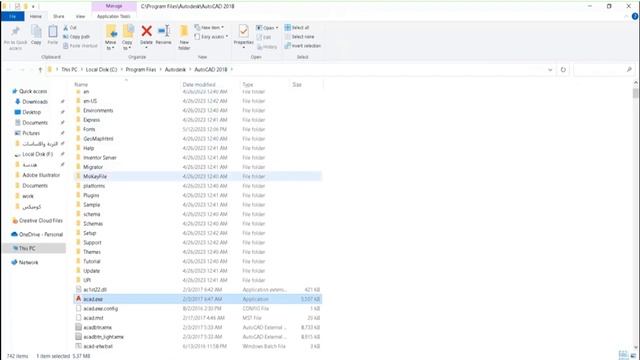Click Open dropdown in ribbon
The height and width of the screenshot is (360, 640).
[x=267, y=28]
